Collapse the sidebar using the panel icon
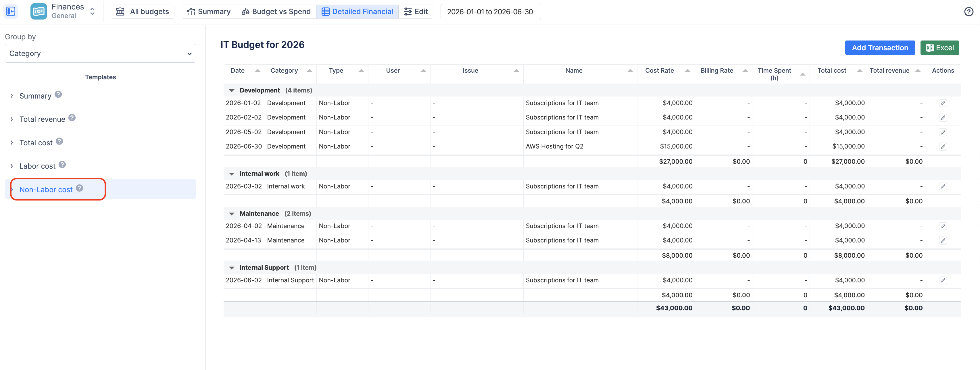The width and height of the screenshot is (980, 370). coord(11,11)
